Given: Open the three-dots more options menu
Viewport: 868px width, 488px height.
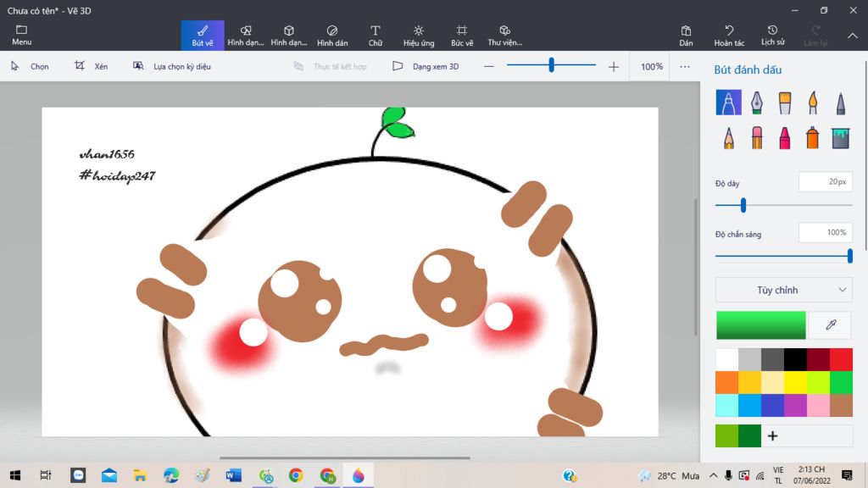Looking at the screenshot, I should [685, 66].
